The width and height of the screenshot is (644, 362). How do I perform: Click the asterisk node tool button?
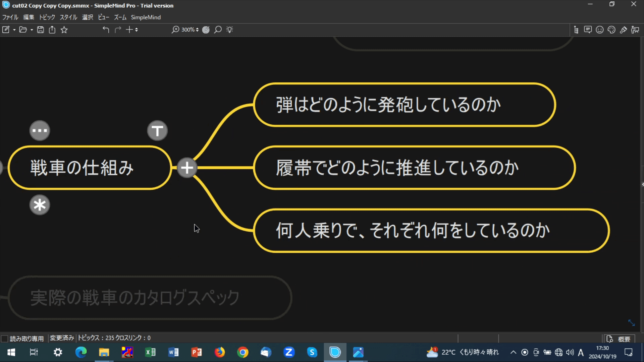40,205
